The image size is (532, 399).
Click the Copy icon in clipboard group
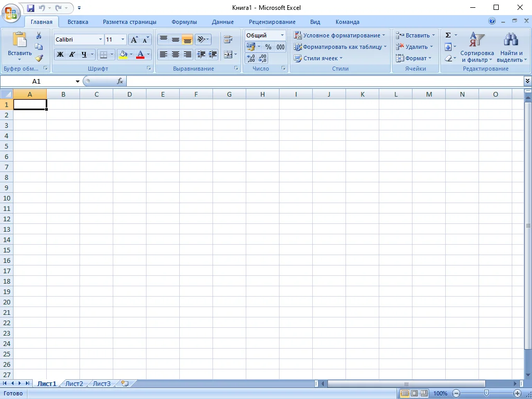click(x=38, y=46)
